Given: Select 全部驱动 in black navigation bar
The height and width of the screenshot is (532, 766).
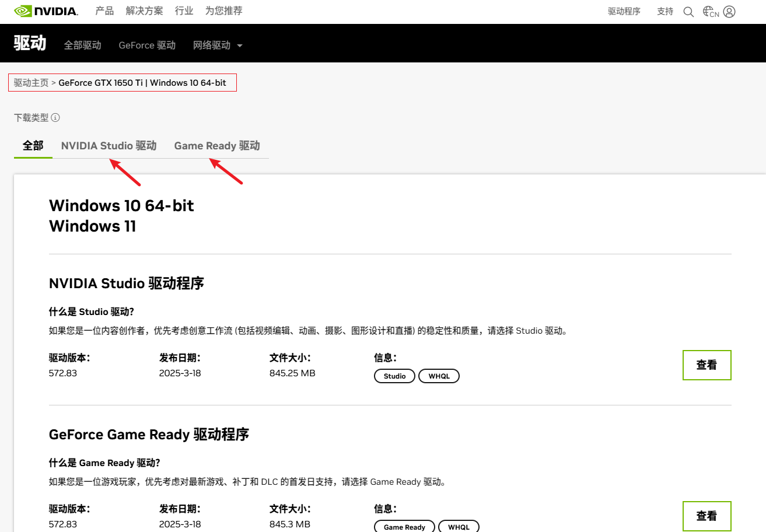Looking at the screenshot, I should tap(83, 45).
